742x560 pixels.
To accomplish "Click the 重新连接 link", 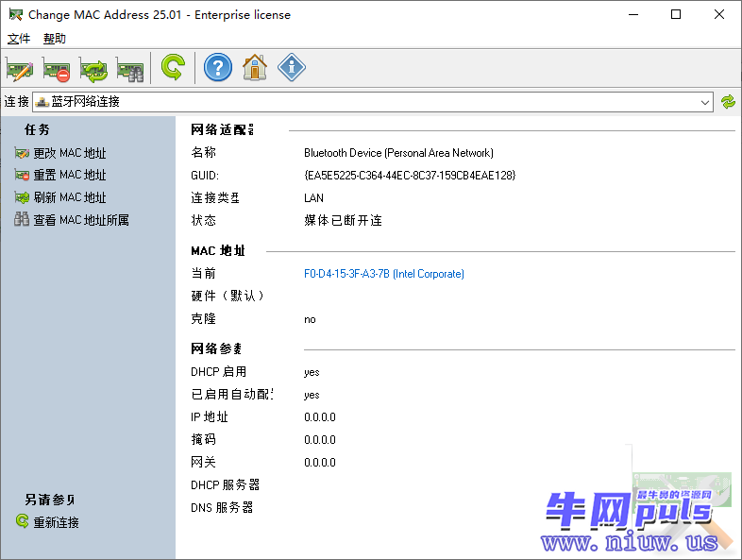I will [x=56, y=522].
